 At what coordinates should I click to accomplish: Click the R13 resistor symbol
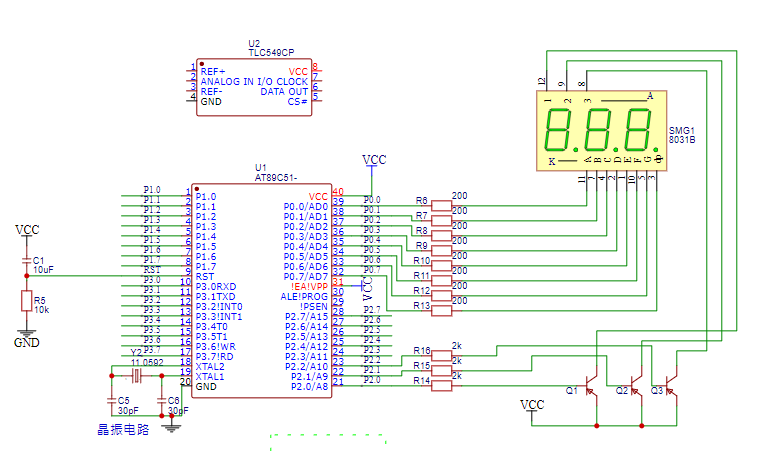(x=441, y=310)
